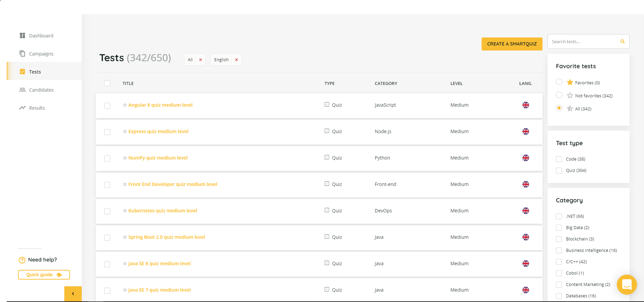Star the Angular 8 quiz as favorite
Screen dimensions: 644x302
click(125, 105)
